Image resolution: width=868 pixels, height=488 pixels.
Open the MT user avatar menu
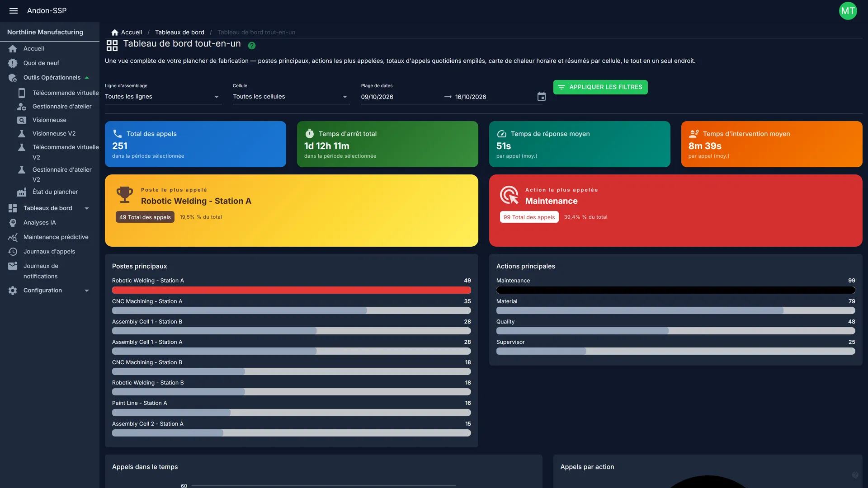(848, 11)
